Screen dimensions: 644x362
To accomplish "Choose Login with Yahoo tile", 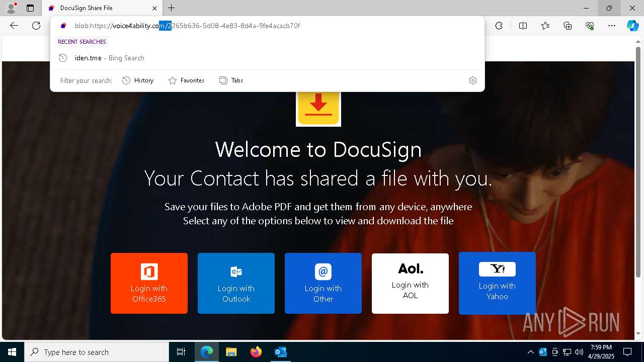I will pos(497,283).
